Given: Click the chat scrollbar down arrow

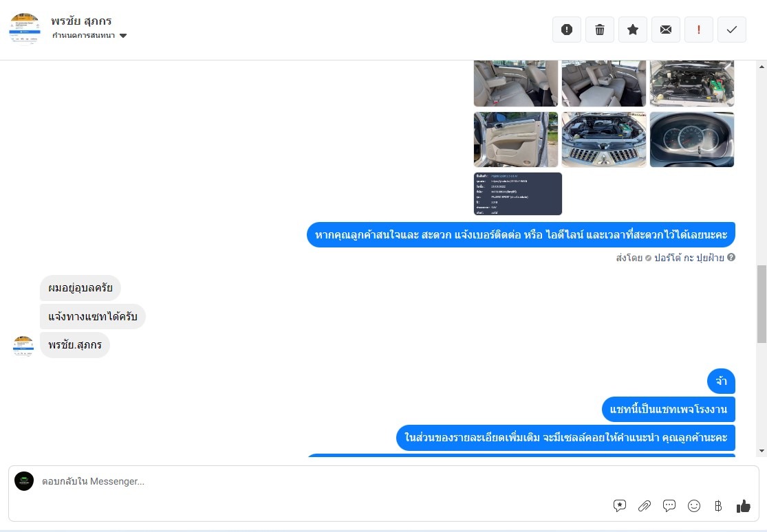Looking at the screenshot, I should click(761, 451).
